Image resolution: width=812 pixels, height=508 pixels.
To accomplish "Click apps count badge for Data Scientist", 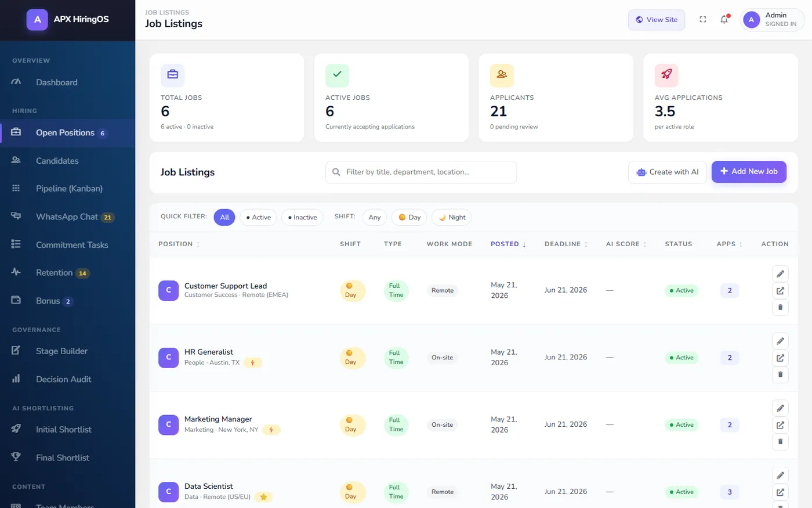I will (x=730, y=492).
